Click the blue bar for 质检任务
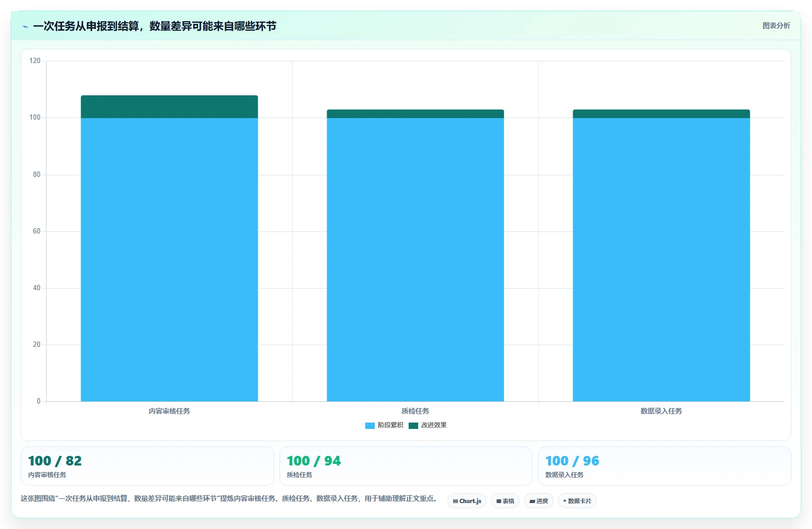This screenshot has height=529, width=812. 416,259
